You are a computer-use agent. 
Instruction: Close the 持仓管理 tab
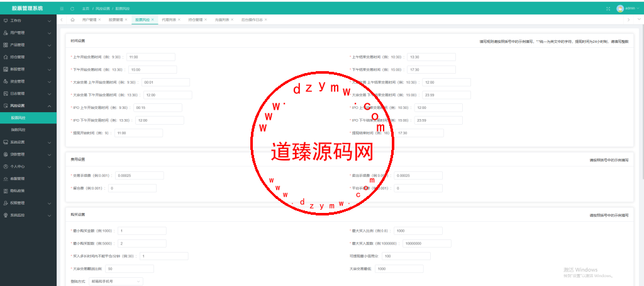pos(206,20)
